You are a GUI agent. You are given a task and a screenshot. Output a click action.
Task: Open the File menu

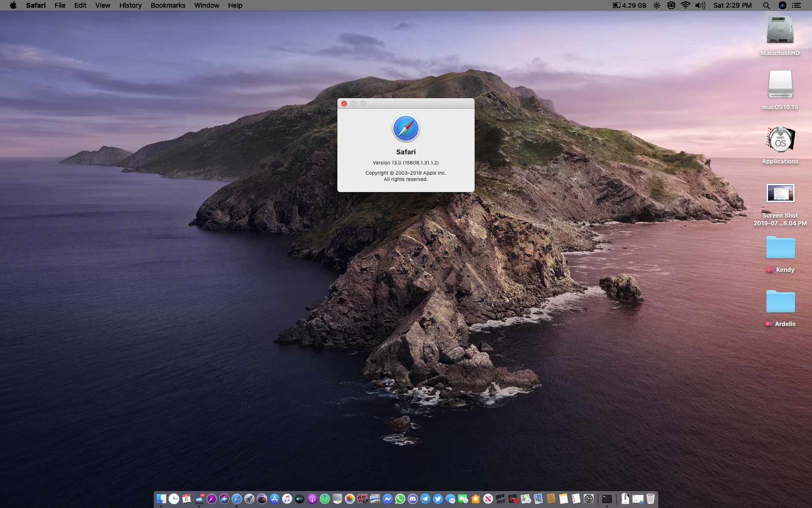point(60,5)
